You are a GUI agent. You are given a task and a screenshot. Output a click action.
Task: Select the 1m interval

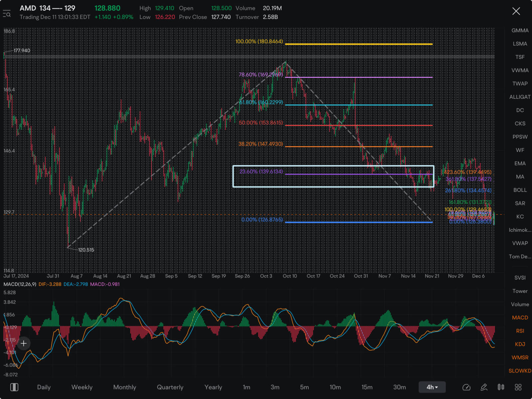tap(246, 387)
